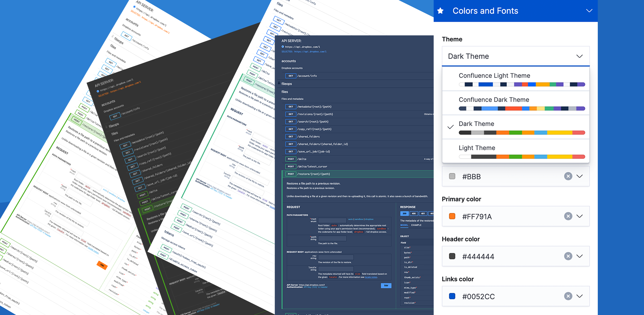Click the 'accounts' heading in blue panel
Image resolution: width=644 pixels, height=315 pixels.
pyautogui.click(x=288, y=61)
